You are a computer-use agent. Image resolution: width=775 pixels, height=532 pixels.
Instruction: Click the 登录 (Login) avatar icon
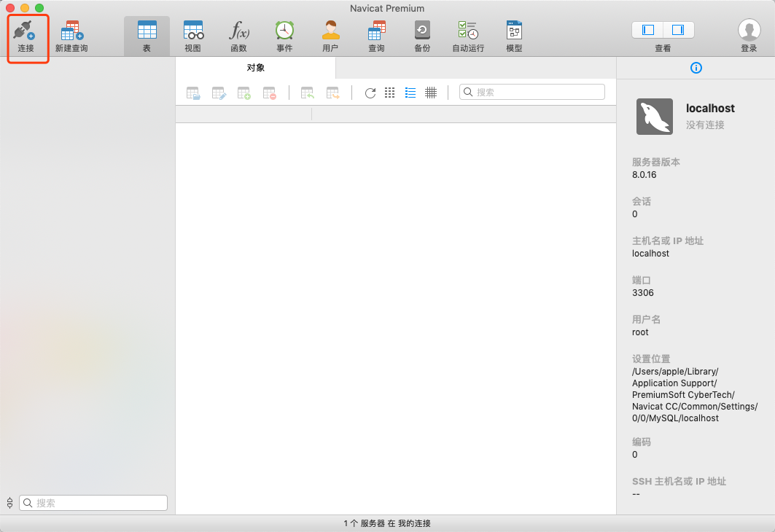pos(749,31)
